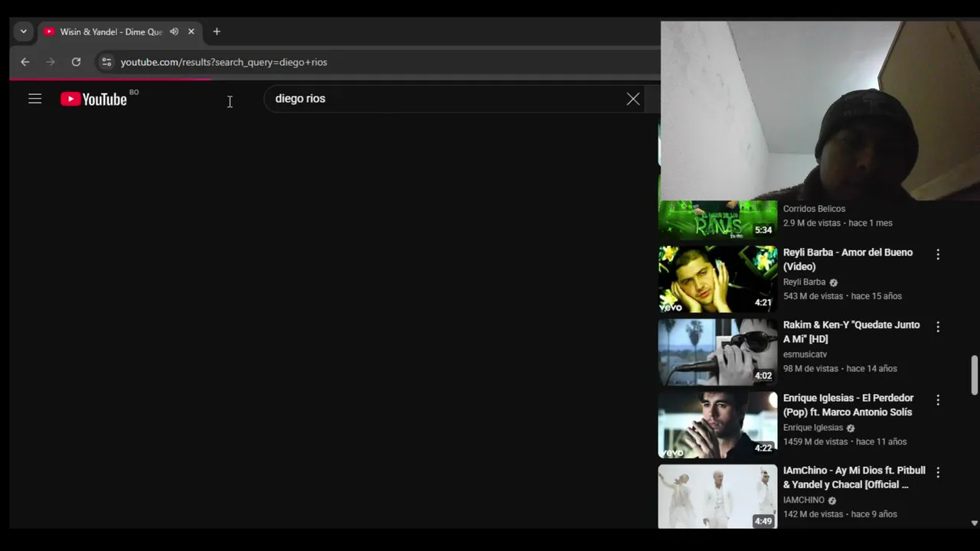Open 'Ay Mi Dios ft. Pitbull' title

click(x=854, y=478)
